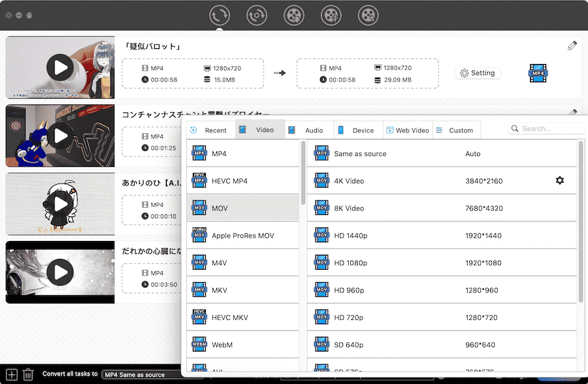Viewport: 588px width, 384px height.
Task: Open the fifth film-reel toolbar icon with magnifier
Action: tap(368, 16)
